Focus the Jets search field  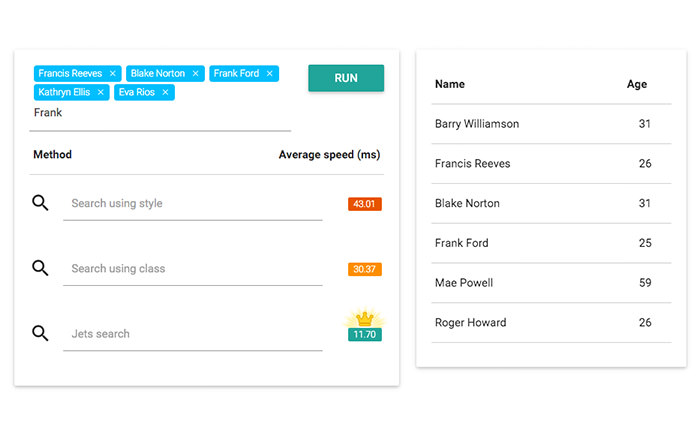click(192, 334)
